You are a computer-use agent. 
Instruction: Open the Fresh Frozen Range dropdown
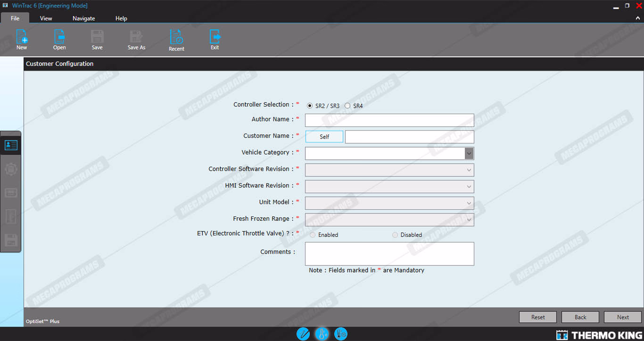click(x=389, y=220)
